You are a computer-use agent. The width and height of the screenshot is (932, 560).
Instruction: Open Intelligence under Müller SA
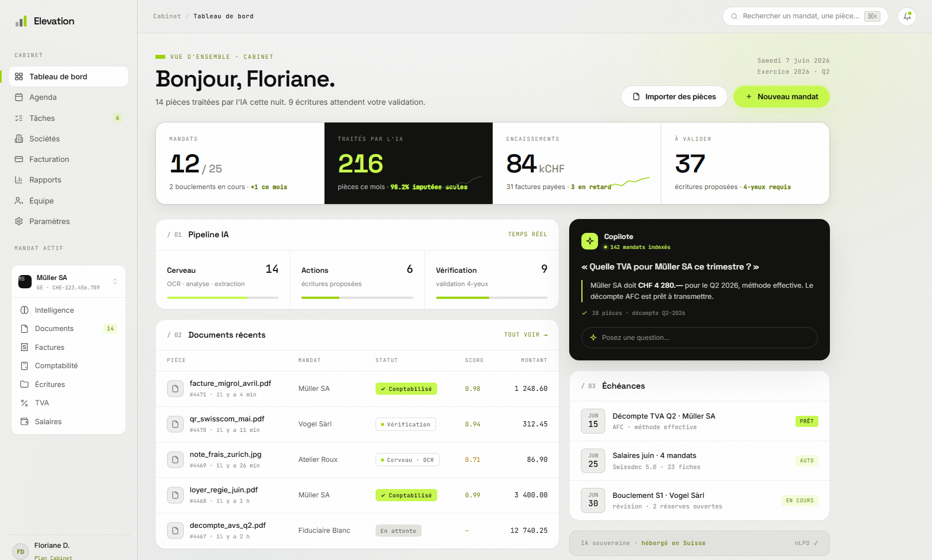coord(68,310)
